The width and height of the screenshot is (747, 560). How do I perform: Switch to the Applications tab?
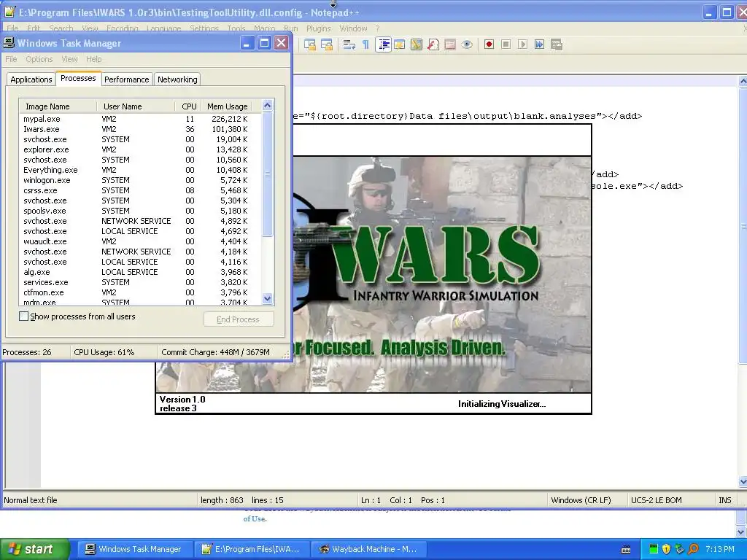pyautogui.click(x=31, y=79)
